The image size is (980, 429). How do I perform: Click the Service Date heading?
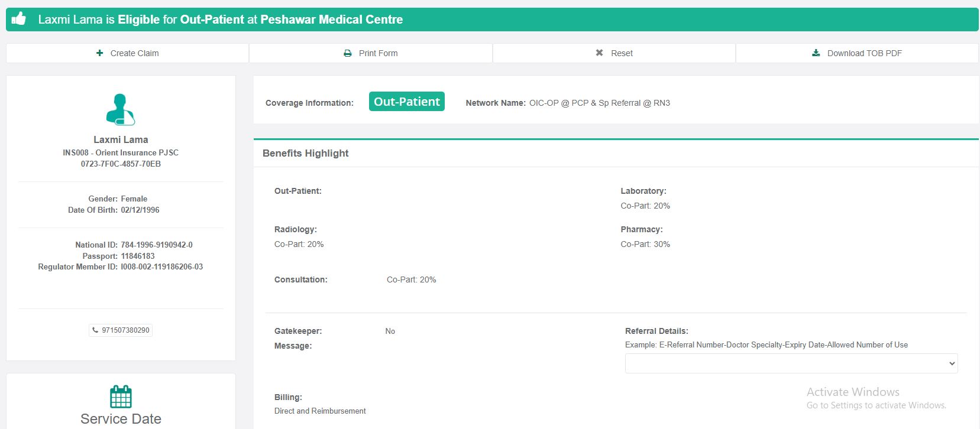click(121, 418)
